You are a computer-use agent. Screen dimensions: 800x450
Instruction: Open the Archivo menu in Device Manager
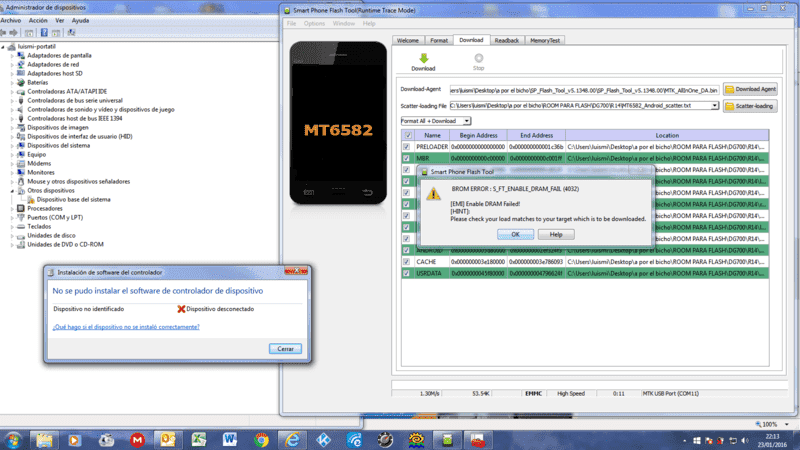coord(11,20)
